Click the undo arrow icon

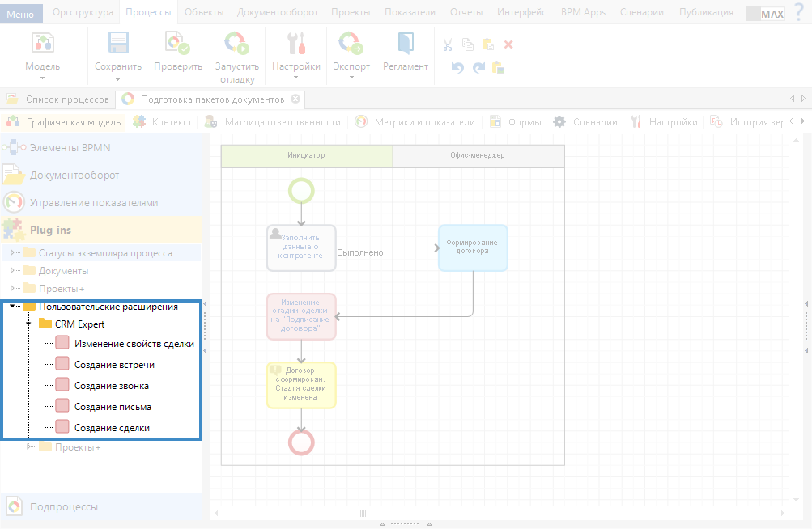pos(457,68)
